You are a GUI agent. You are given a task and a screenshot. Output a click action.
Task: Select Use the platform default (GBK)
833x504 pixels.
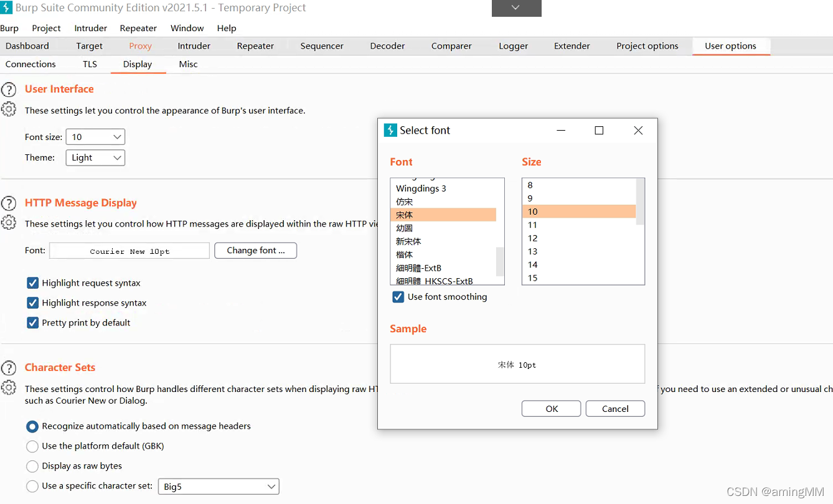32,446
